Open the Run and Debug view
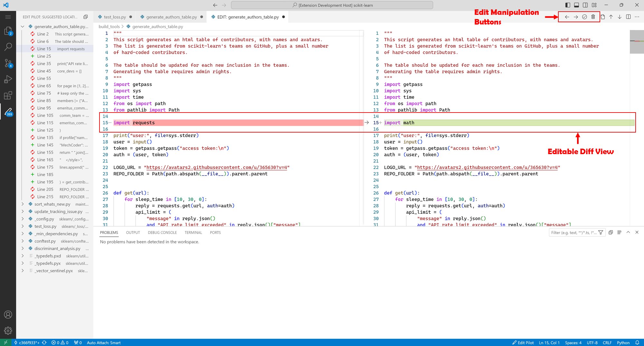644x346 pixels. (x=8, y=79)
